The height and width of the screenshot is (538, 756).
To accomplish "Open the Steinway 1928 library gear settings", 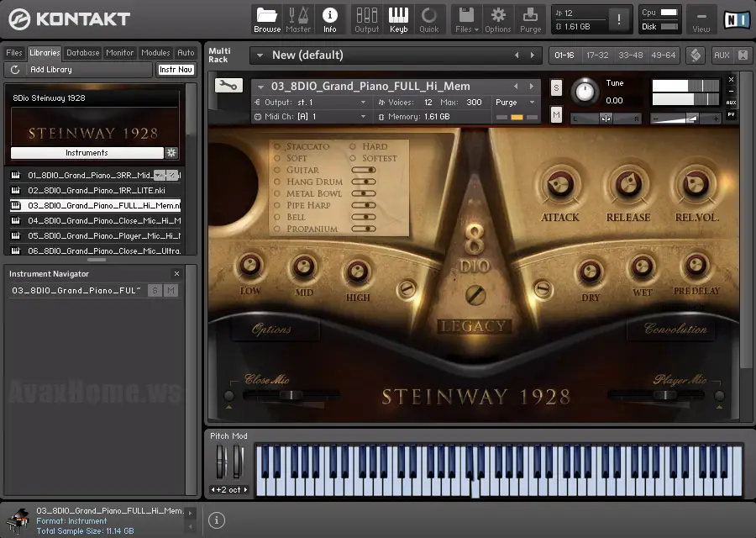I will [x=171, y=153].
